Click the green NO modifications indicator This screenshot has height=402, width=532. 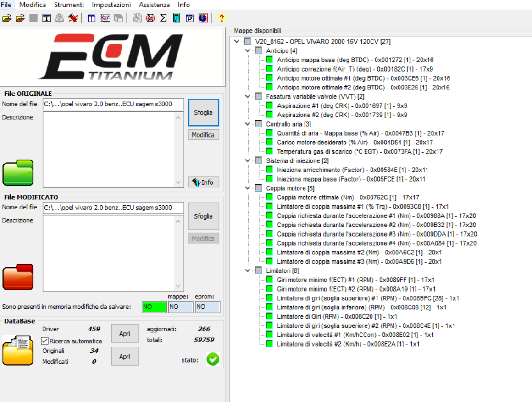[155, 307]
